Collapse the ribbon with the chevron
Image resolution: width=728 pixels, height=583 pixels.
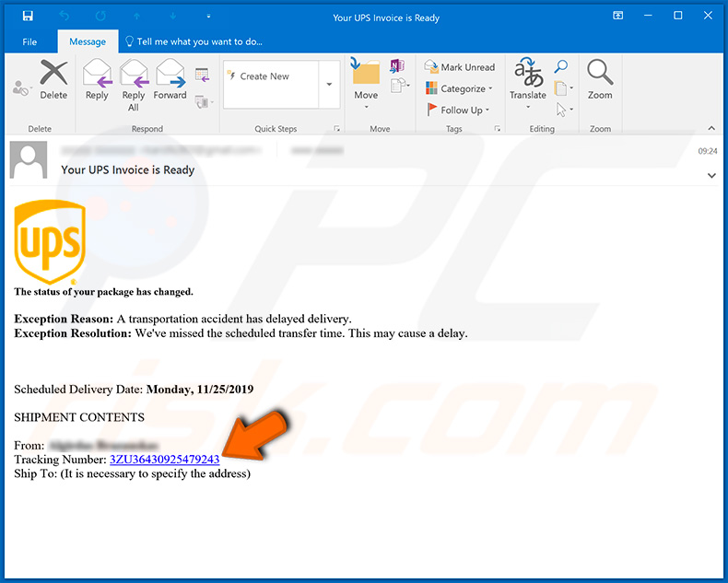tap(711, 128)
